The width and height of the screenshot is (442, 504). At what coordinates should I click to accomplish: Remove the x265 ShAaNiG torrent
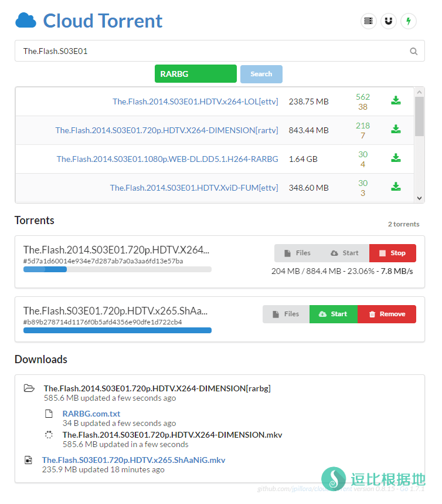point(386,314)
